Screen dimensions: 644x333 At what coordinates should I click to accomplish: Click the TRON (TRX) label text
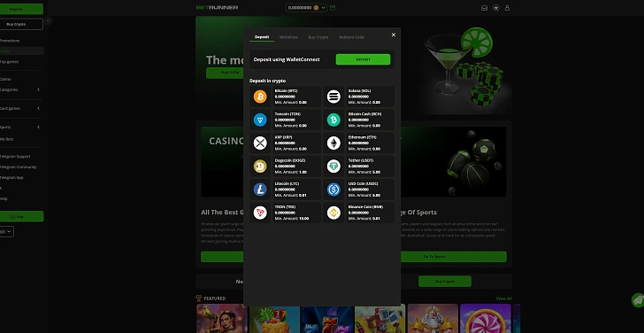coord(285,206)
